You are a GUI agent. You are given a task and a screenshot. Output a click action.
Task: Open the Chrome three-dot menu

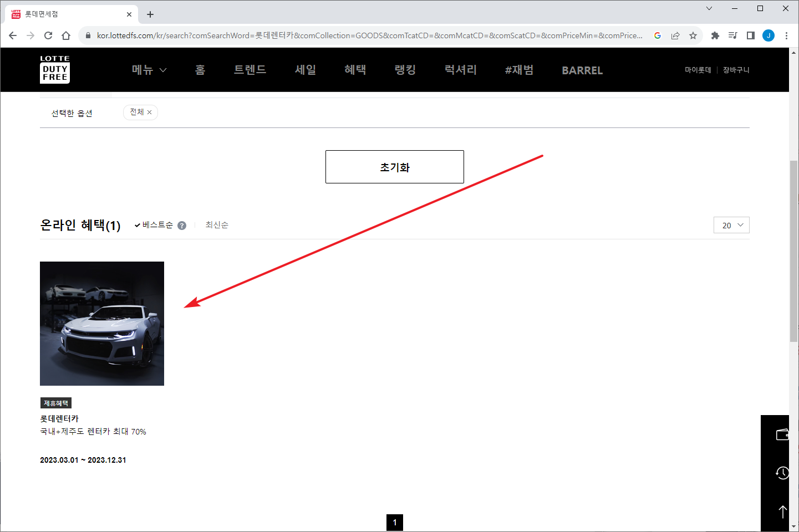[786, 35]
